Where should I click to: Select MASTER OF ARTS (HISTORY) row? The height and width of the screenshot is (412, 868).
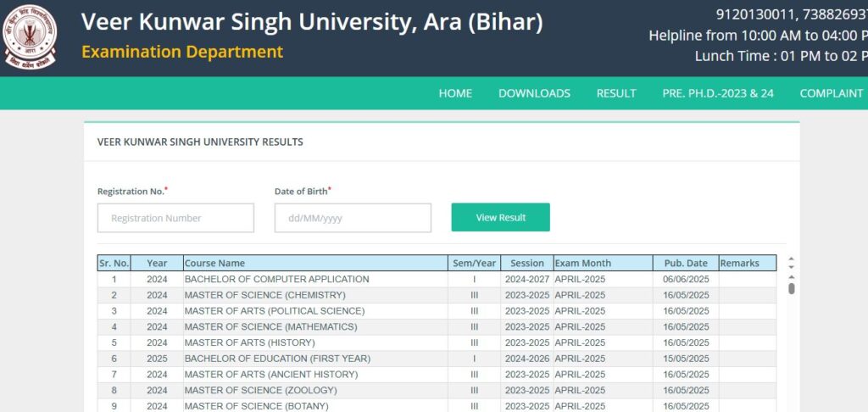point(437,342)
